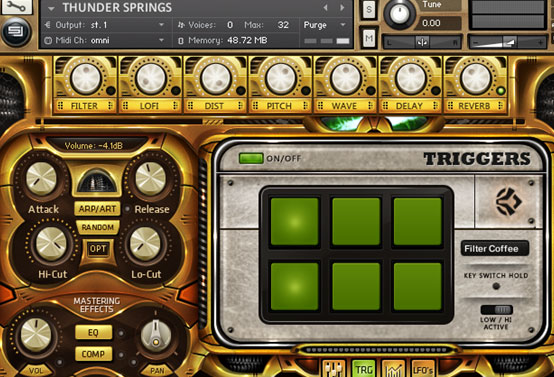Expand the Midi Ch omni dropdown
Screen dimensions: 554x377
click(105, 40)
